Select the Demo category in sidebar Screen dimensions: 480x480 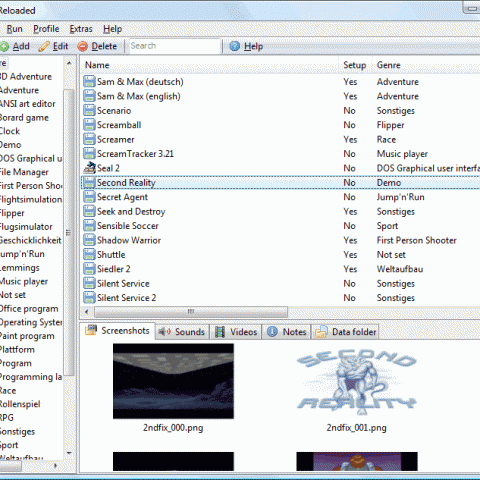click(11, 145)
